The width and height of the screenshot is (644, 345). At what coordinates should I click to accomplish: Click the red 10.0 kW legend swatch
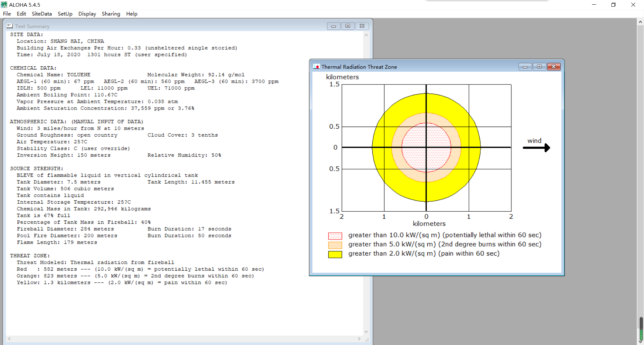[335, 236]
